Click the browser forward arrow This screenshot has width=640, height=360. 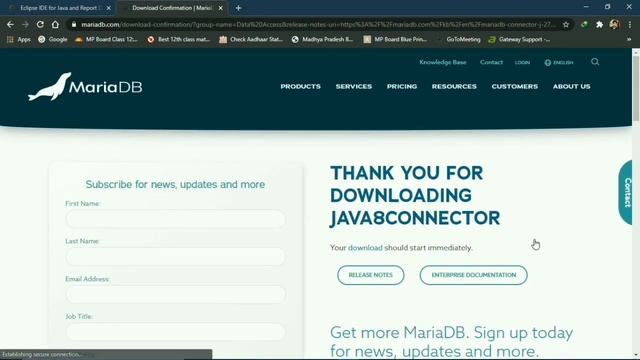click(x=25, y=24)
